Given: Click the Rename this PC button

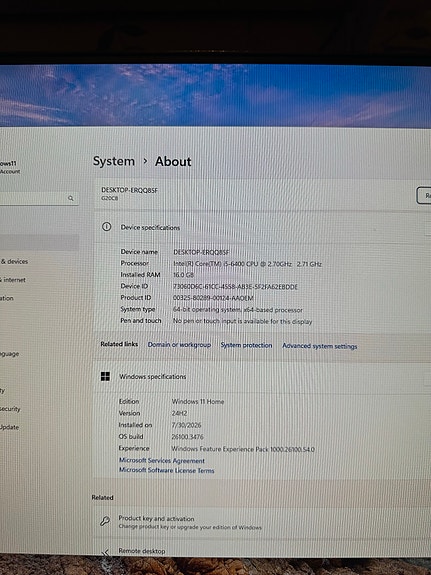Looking at the screenshot, I should [424, 195].
